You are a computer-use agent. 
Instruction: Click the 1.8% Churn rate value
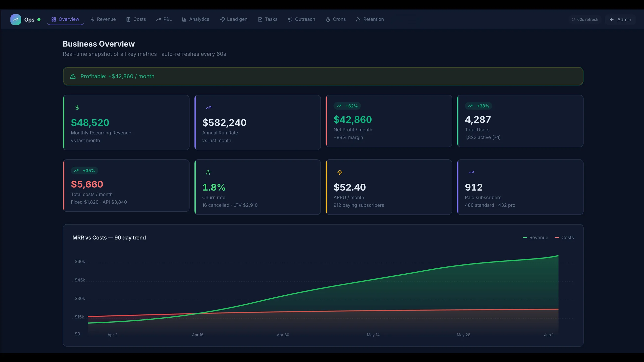[214, 187]
